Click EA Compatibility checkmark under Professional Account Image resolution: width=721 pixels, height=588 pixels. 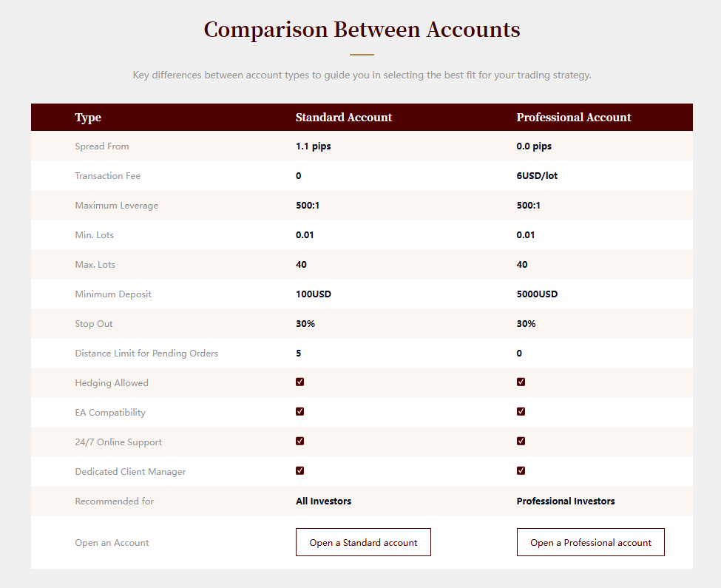521,411
